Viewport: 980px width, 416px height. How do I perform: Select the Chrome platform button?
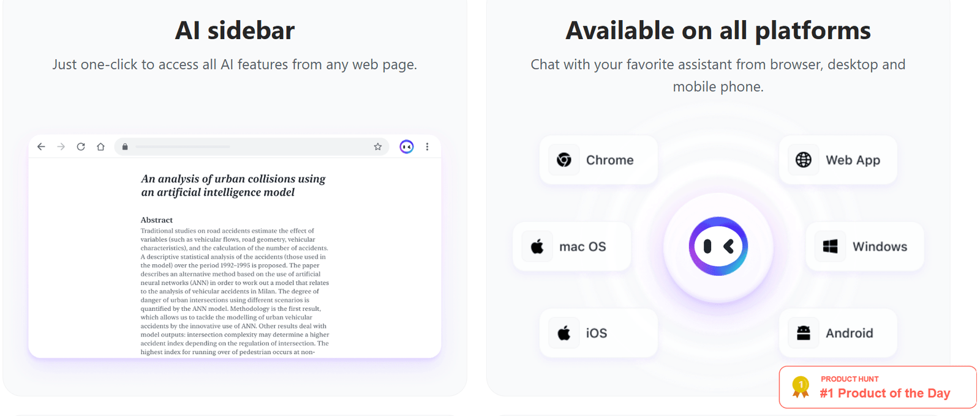(x=598, y=160)
